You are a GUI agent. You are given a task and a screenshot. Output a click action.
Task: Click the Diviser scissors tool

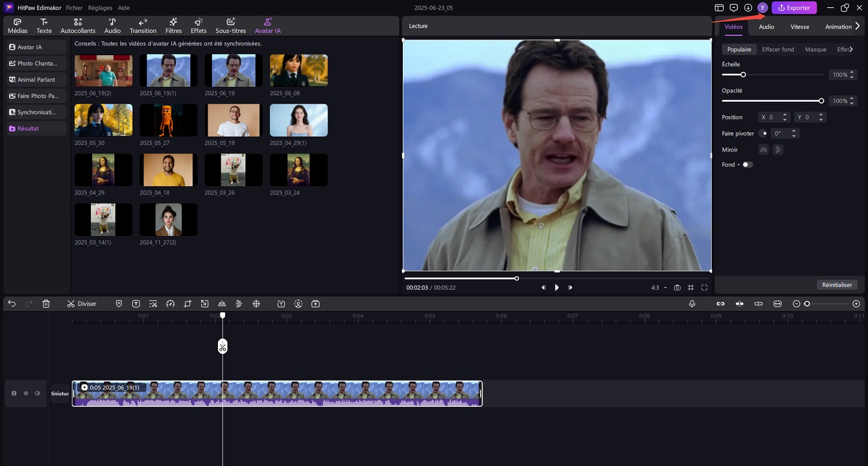pyautogui.click(x=81, y=304)
